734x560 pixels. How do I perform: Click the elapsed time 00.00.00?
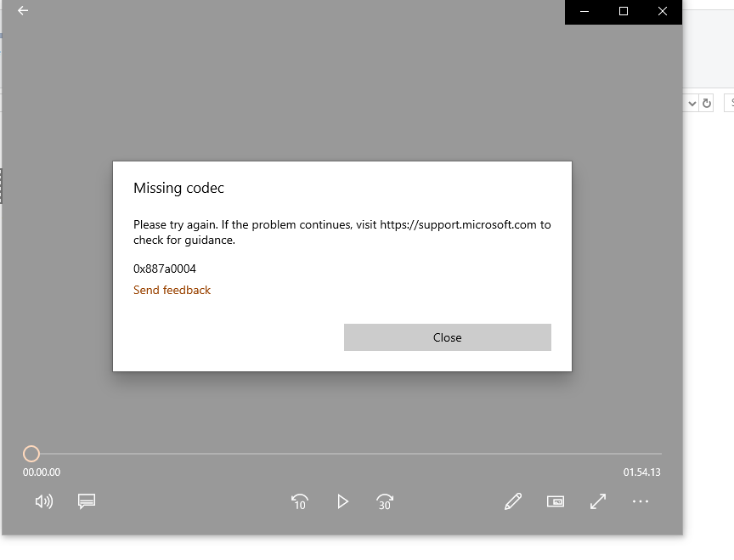pos(42,472)
